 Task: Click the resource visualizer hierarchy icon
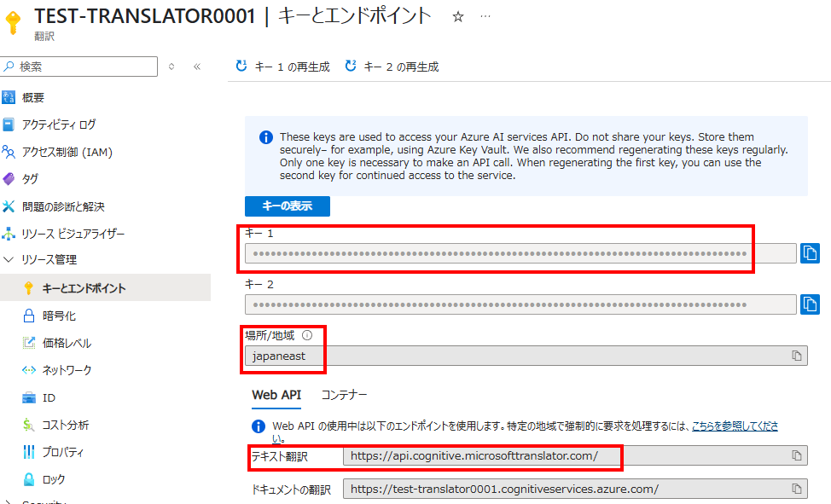[x=9, y=234]
